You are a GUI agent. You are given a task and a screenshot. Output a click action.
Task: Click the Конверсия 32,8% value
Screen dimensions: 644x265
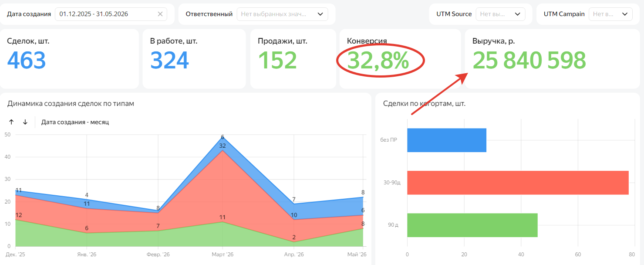[378, 61]
